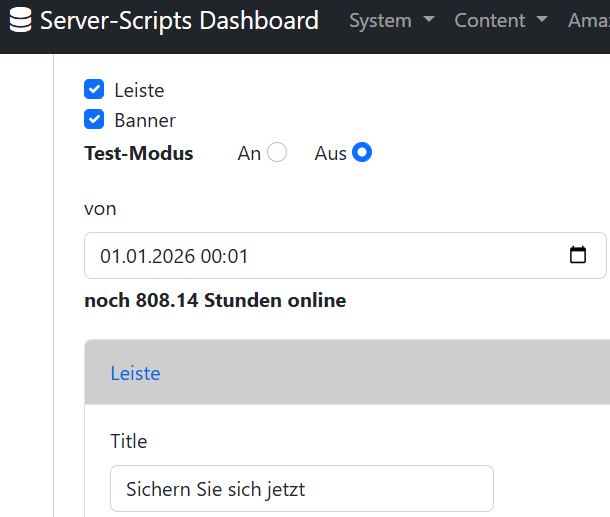610x517 pixels.
Task: Click the database stack logo icon
Action: coord(20,20)
